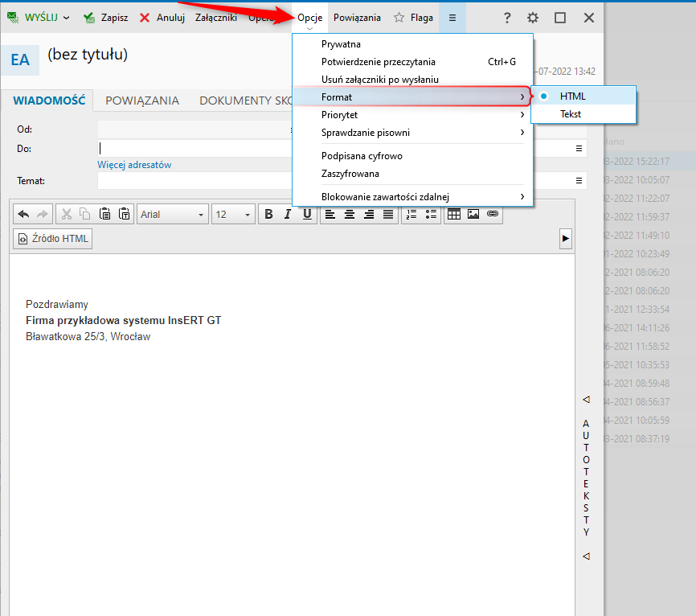
Task: Insert bulleted list
Action: click(x=431, y=215)
